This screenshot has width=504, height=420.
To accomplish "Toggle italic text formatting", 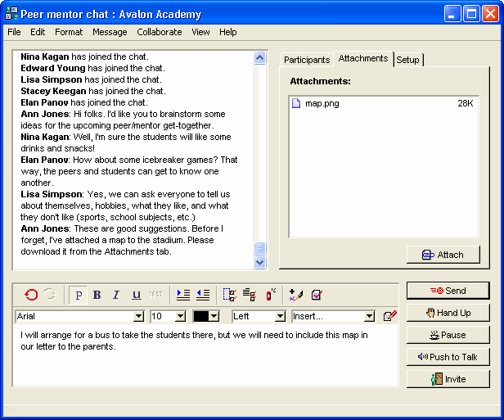I will [x=116, y=295].
